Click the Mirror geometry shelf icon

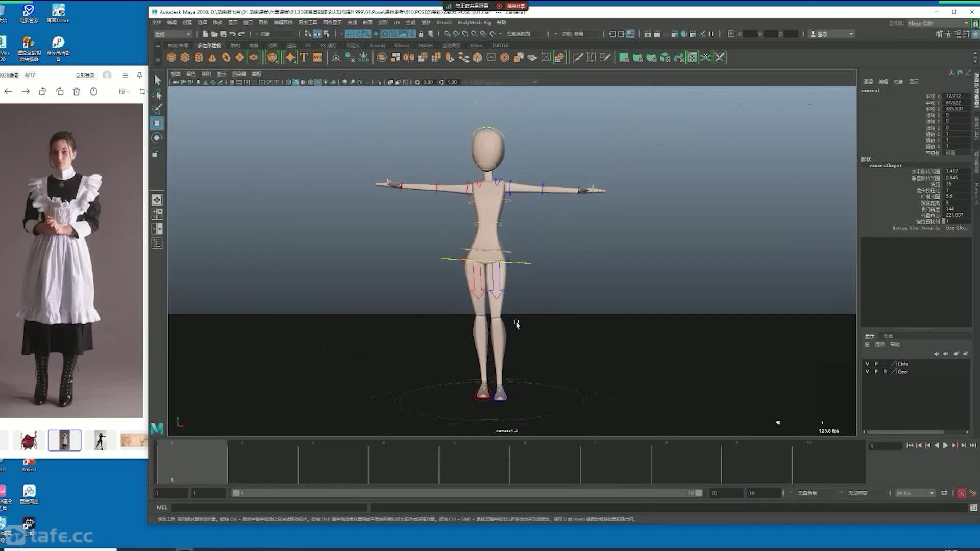point(409,57)
